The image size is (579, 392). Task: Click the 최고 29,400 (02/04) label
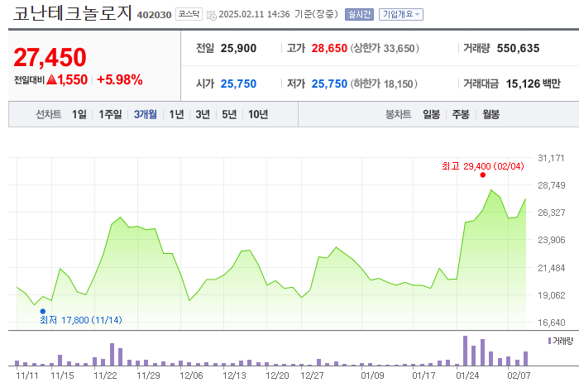click(x=483, y=166)
